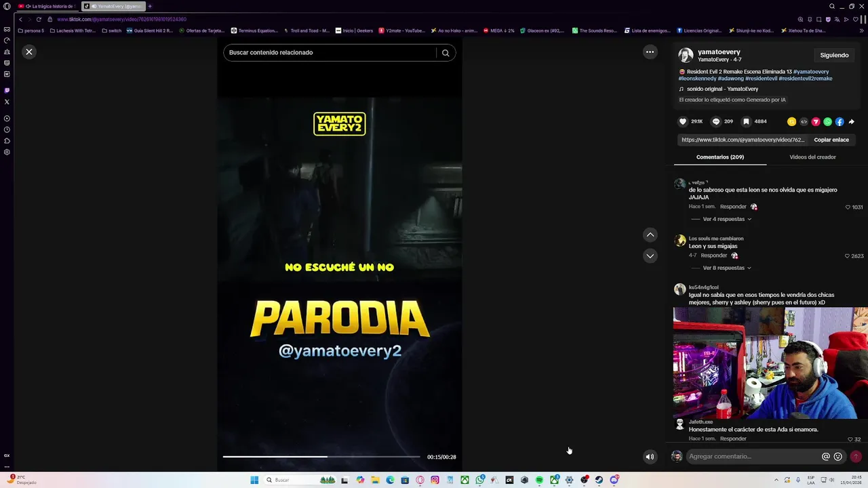Click the search magnifier in Buscar contenido relacionado
This screenshot has height=488, width=868.
coord(446,53)
